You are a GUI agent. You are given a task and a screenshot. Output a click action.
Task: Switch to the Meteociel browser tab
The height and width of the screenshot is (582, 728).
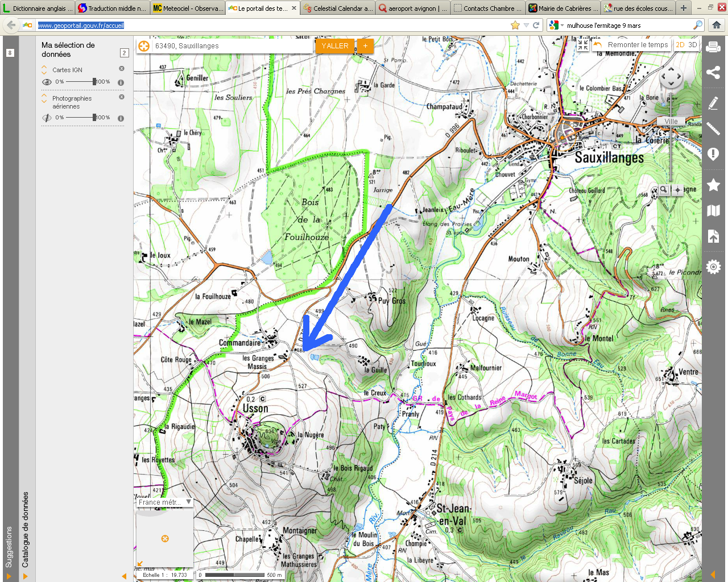pos(188,9)
